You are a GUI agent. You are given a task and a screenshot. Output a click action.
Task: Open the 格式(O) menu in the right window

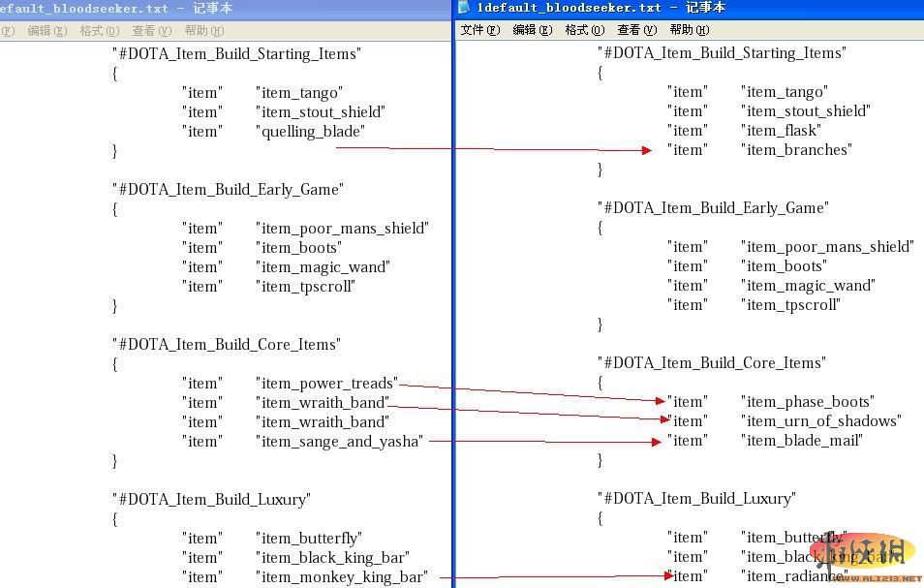point(586,30)
